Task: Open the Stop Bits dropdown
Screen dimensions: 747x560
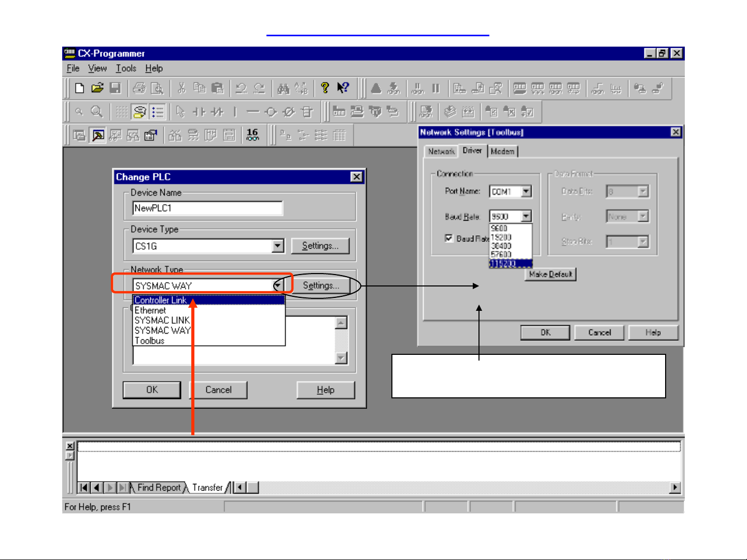Action: [643, 241]
